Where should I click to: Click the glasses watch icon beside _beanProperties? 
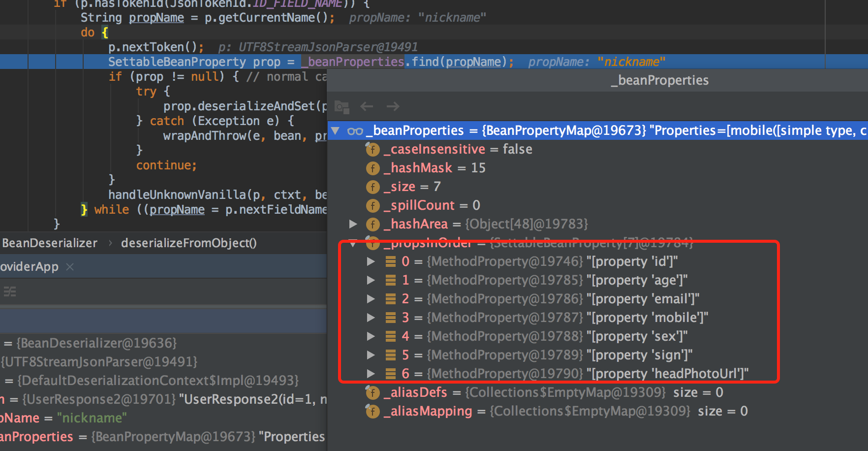pyautogui.click(x=355, y=131)
